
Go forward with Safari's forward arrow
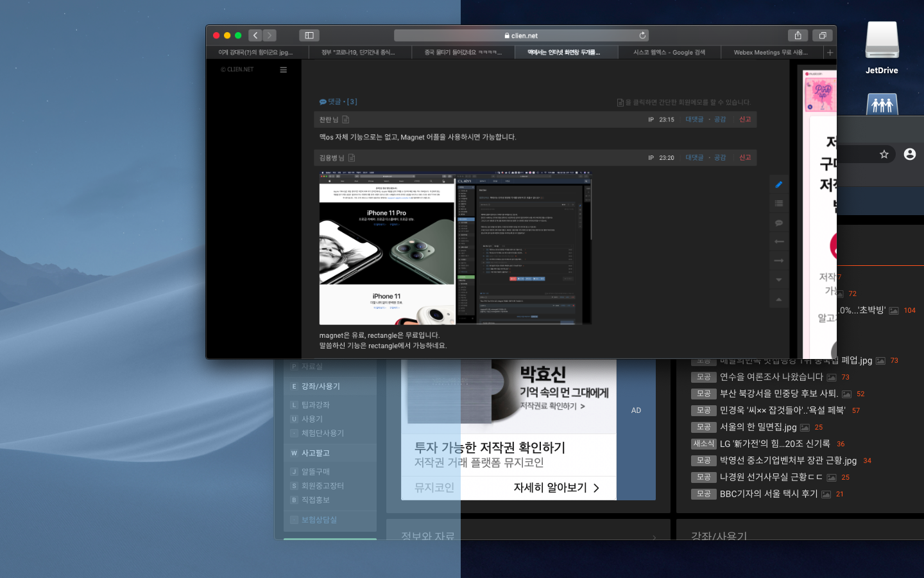(x=269, y=35)
